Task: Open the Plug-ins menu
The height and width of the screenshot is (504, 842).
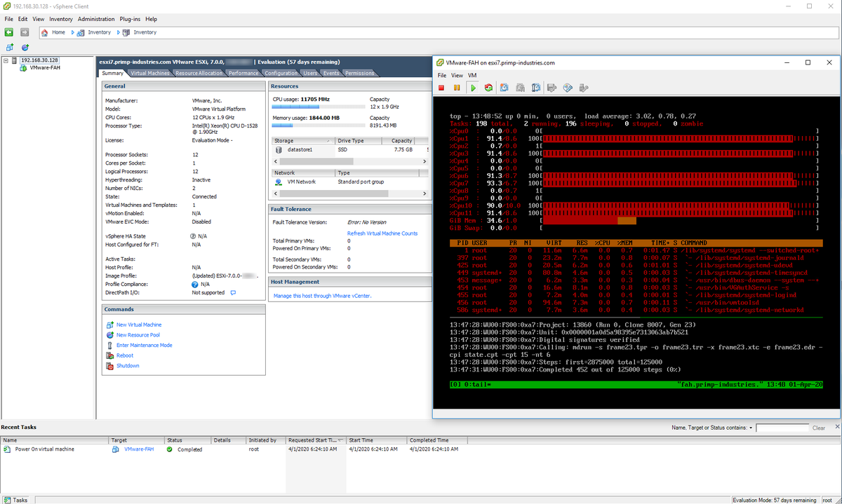Action: [x=131, y=19]
